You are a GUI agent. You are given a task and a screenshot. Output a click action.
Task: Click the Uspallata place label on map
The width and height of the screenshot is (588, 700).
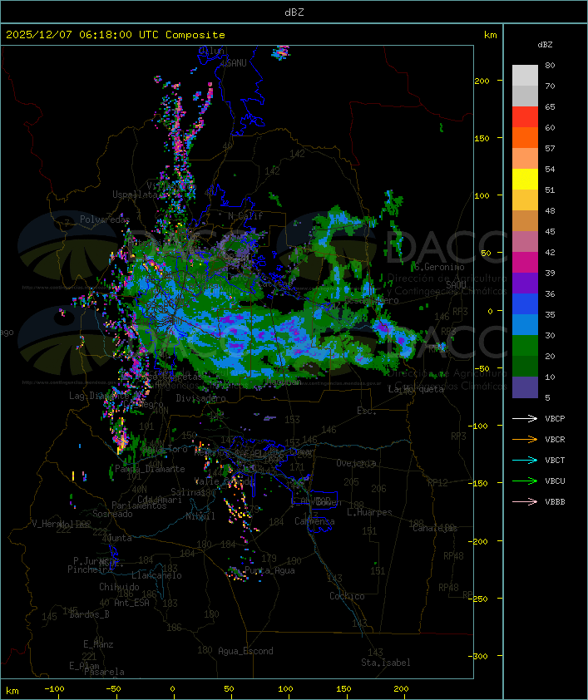pos(135,195)
